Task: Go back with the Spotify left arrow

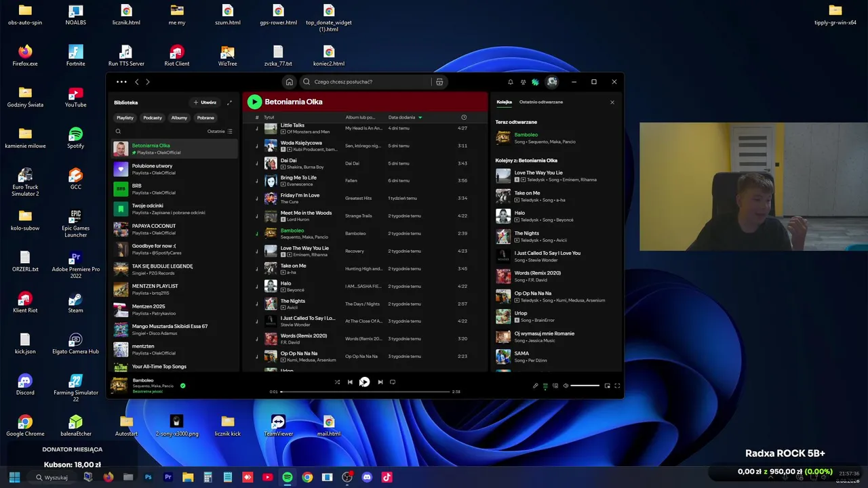Action: [x=136, y=82]
